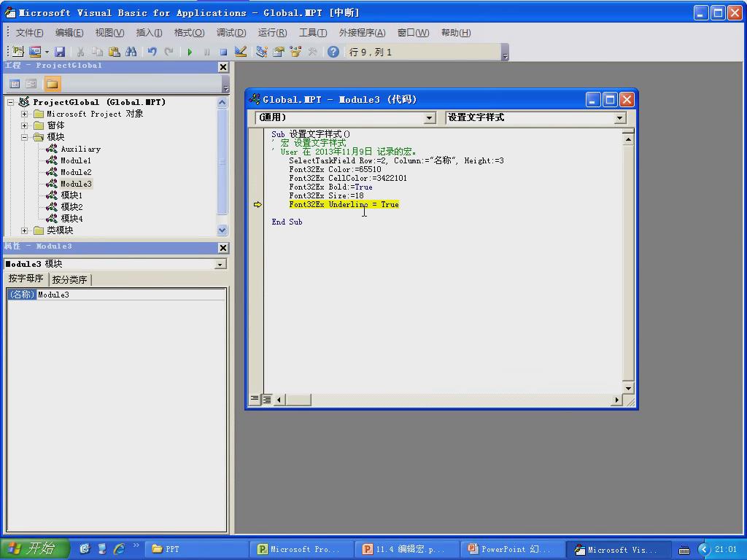Expand the 类模块 folder
The width and height of the screenshot is (747, 560).
pyautogui.click(x=24, y=230)
